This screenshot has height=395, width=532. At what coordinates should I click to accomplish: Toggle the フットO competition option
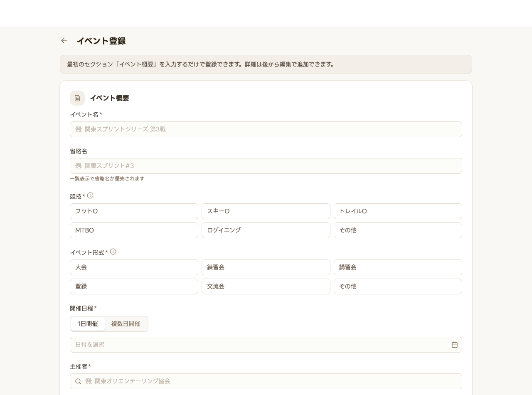coord(134,211)
